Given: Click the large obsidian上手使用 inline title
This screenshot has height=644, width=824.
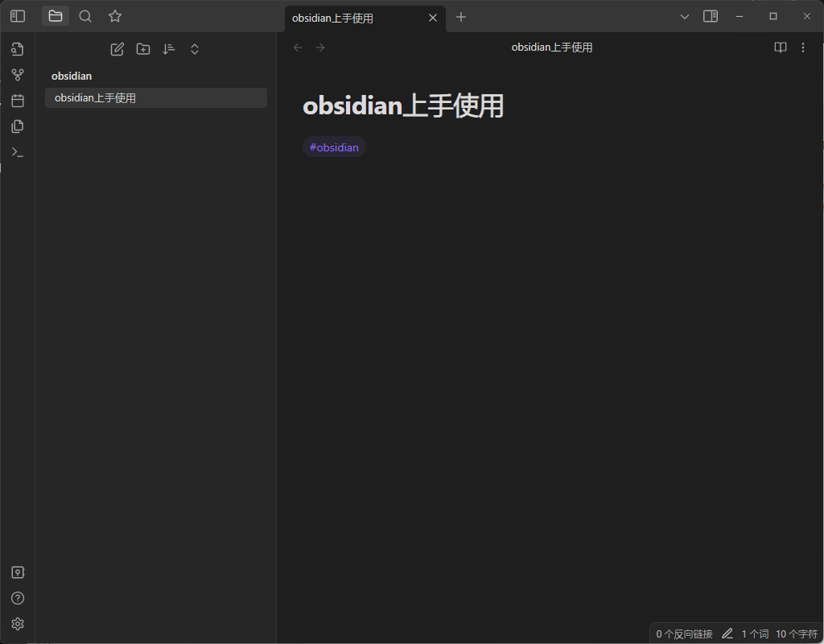Looking at the screenshot, I should (x=403, y=105).
